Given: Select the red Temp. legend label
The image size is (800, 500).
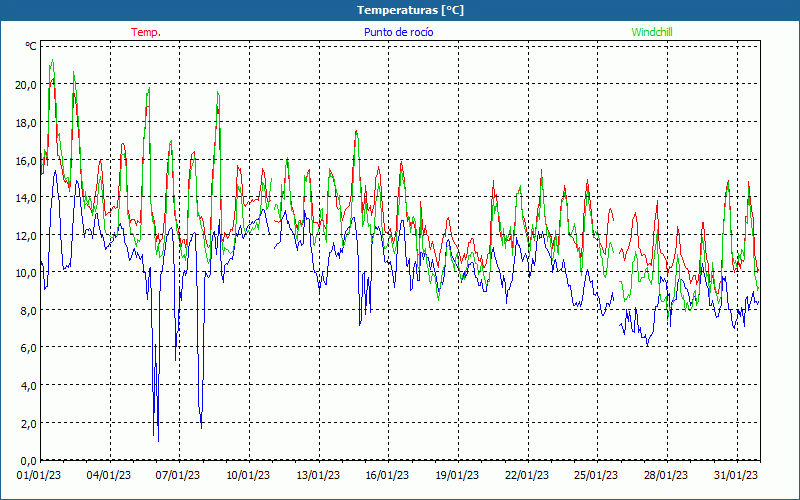Looking at the screenshot, I should [146, 32].
